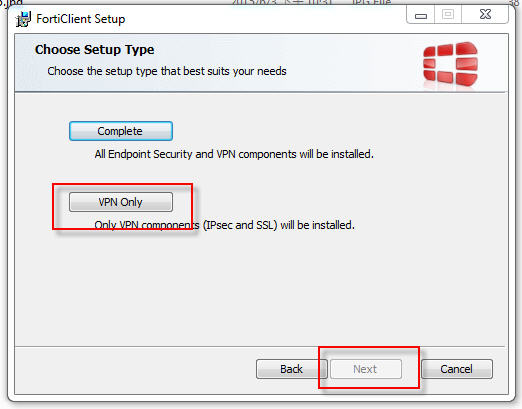Close the FortiClient Setup window
The width and height of the screenshot is (522, 409).
(x=485, y=15)
